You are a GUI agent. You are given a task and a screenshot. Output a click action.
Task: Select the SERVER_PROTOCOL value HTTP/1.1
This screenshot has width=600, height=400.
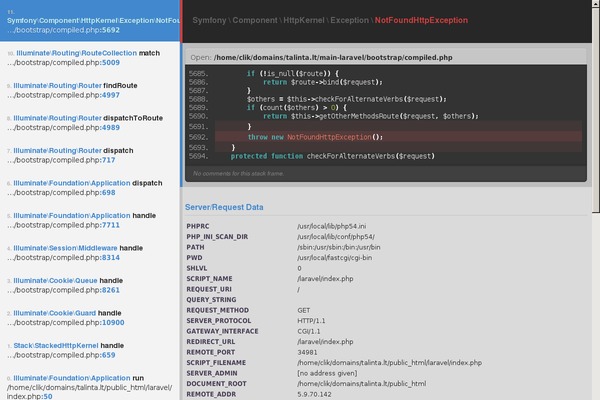pyautogui.click(x=311, y=321)
